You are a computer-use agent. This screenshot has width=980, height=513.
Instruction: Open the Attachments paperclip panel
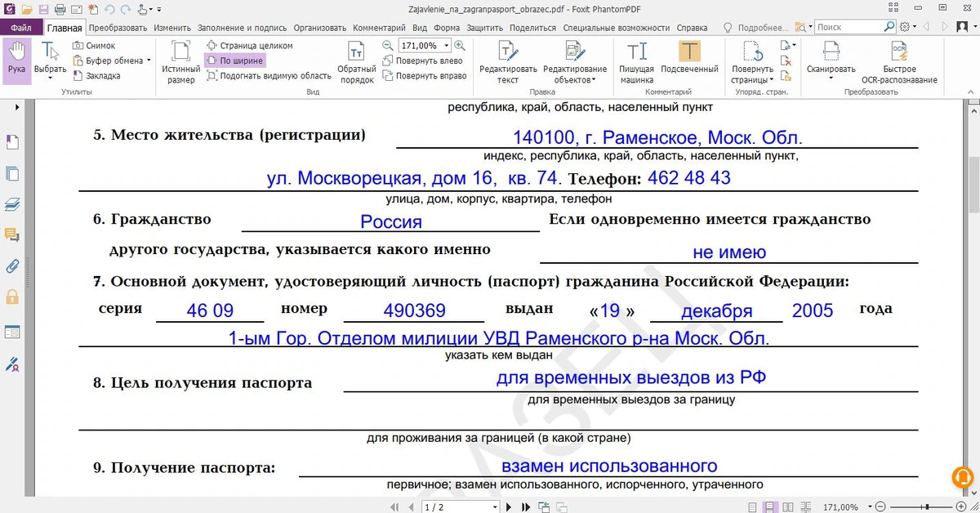(11, 265)
